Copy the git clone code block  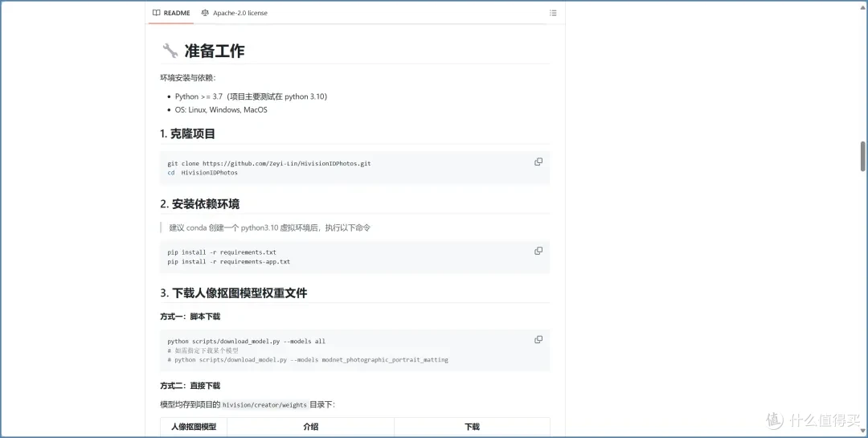click(x=538, y=162)
